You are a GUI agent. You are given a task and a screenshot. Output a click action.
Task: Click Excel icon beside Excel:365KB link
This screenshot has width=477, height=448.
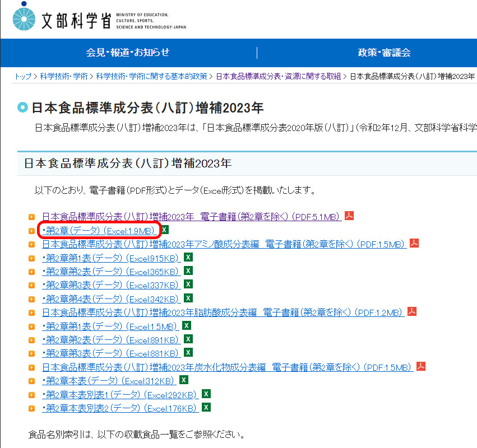(188, 270)
